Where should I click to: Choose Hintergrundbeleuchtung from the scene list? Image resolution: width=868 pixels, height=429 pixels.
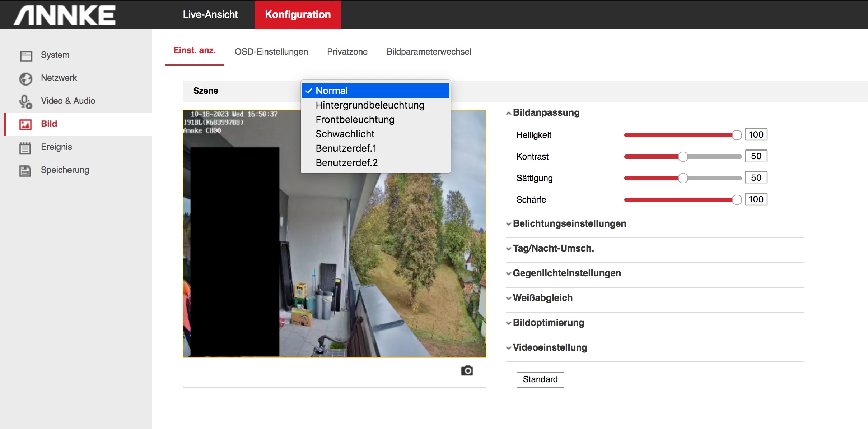tap(370, 105)
